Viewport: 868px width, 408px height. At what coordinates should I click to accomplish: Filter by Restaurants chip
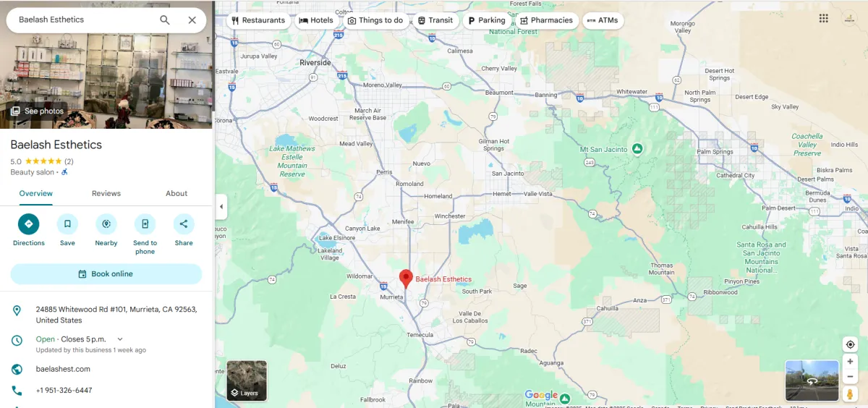pyautogui.click(x=258, y=20)
